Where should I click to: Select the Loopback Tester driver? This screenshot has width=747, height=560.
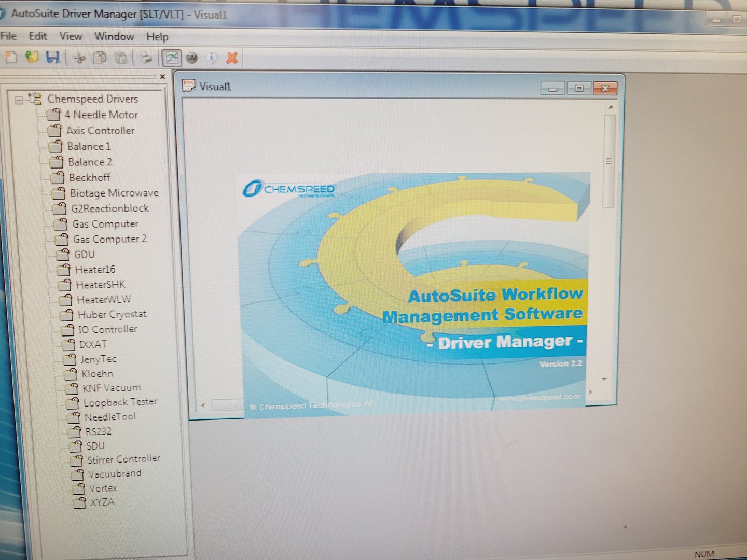pos(120,402)
